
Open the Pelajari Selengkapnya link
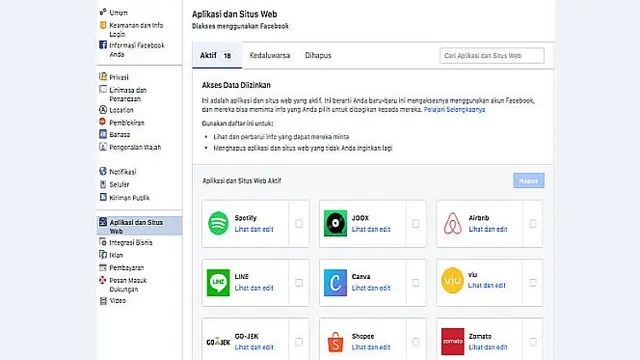point(454,109)
